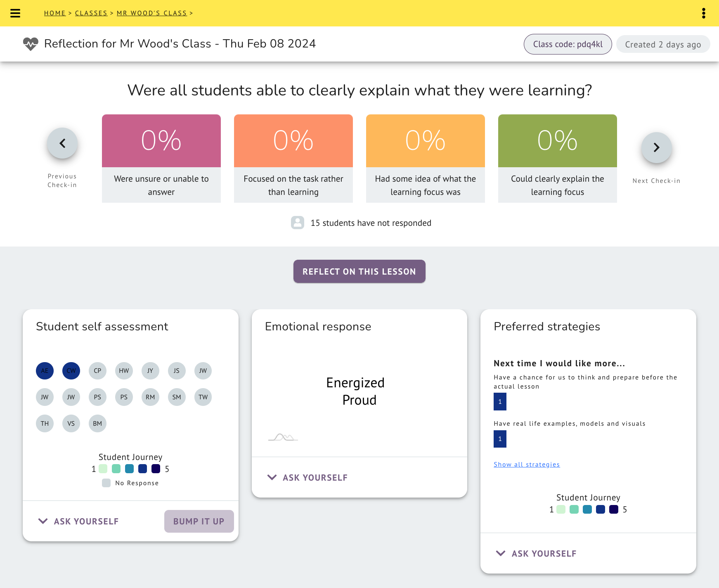The width and height of the screenshot is (719, 588).
Task: Select student avatar RM
Action: pyautogui.click(x=150, y=397)
